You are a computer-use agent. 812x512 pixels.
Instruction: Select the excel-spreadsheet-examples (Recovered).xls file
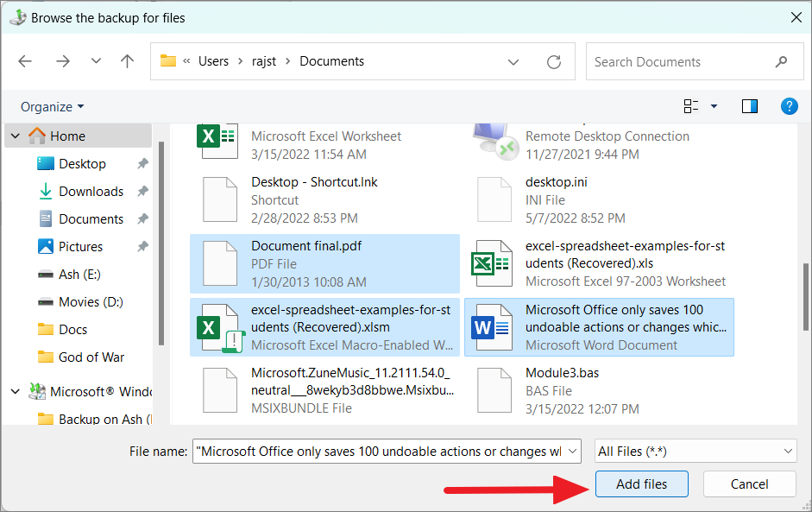click(599, 264)
